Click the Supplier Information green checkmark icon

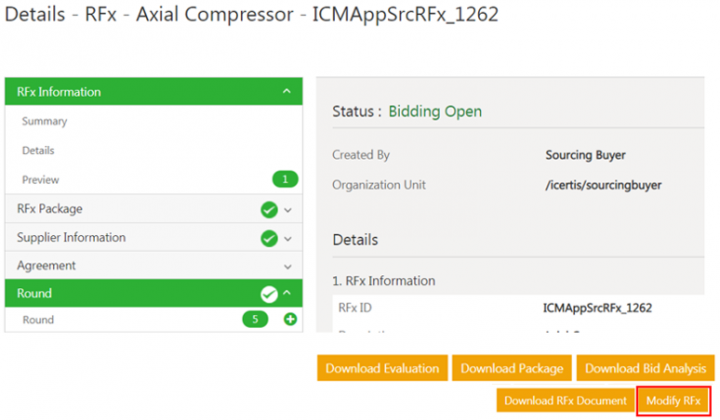click(268, 238)
